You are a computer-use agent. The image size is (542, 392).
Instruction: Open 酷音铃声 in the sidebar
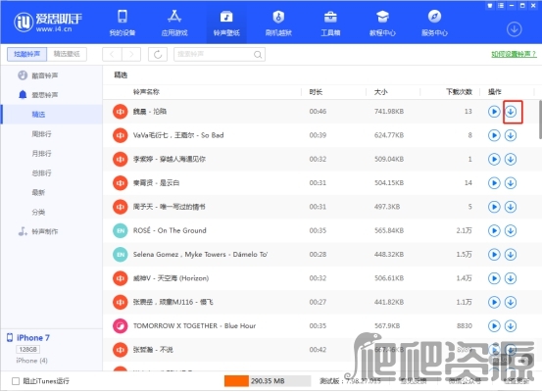pos(44,75)
